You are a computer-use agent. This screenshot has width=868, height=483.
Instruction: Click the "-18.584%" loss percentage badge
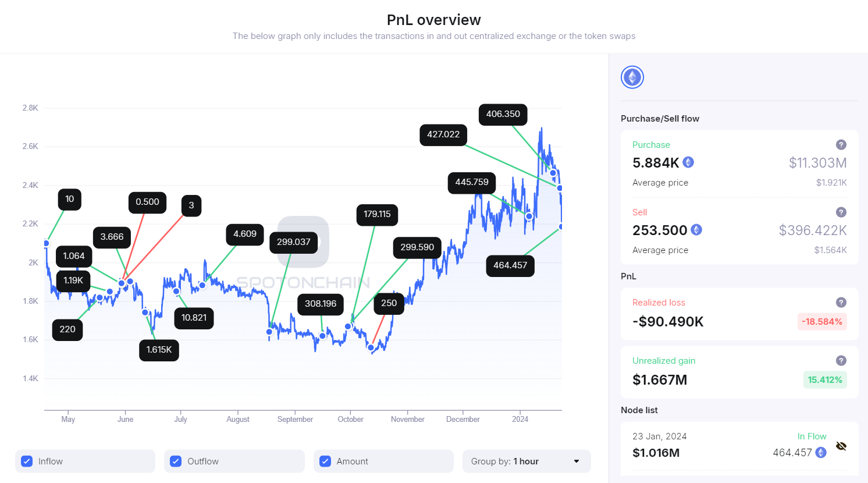coord(822,321)
